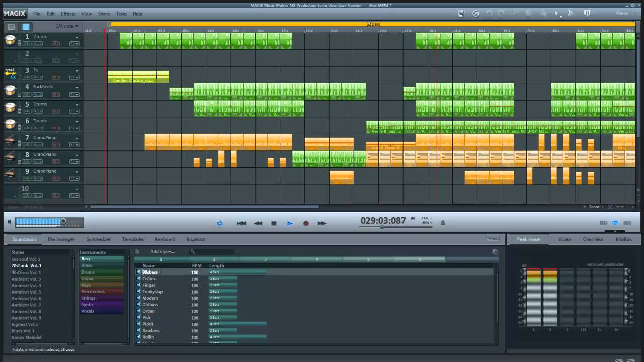Screen dimensions: 644x362
Task: Arm record on track 5 Drums
Action: 56,111
